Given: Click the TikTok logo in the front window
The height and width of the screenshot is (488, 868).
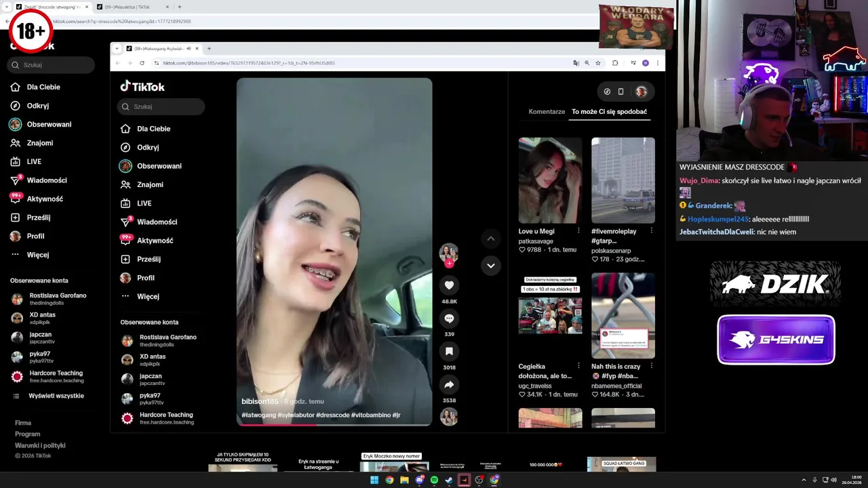Looking at the screenshot, I should (x=142, y=87).
